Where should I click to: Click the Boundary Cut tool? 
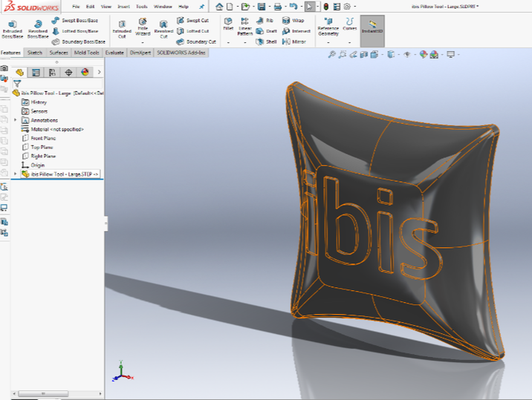pos(196,42)
